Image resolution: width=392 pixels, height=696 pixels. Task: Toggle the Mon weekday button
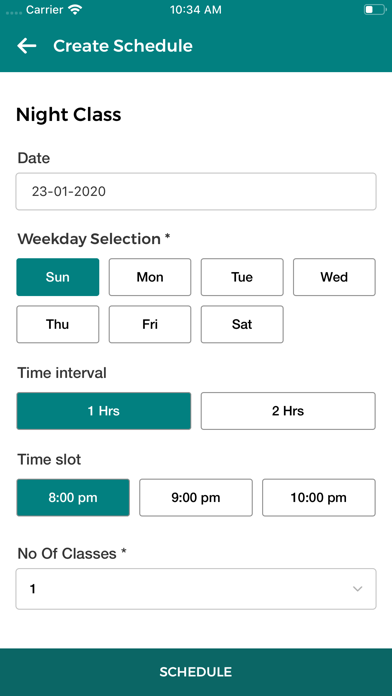(150, 277)
